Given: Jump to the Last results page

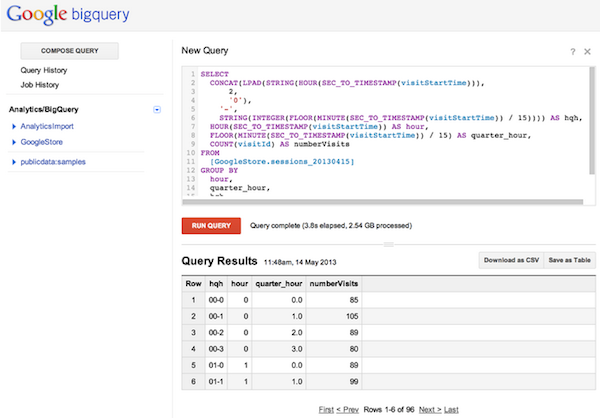Looking at the screenshot, I should [451, 410].
